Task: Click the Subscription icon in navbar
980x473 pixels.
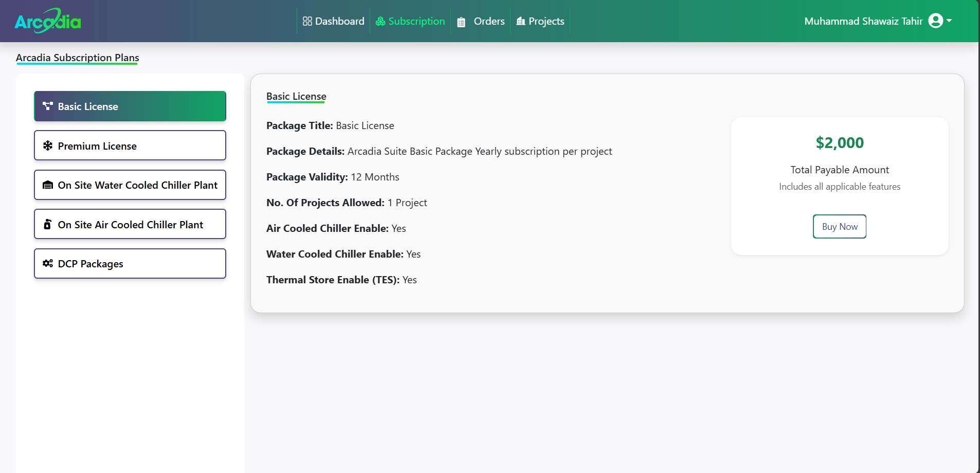Action: click(x=380, y=21)
